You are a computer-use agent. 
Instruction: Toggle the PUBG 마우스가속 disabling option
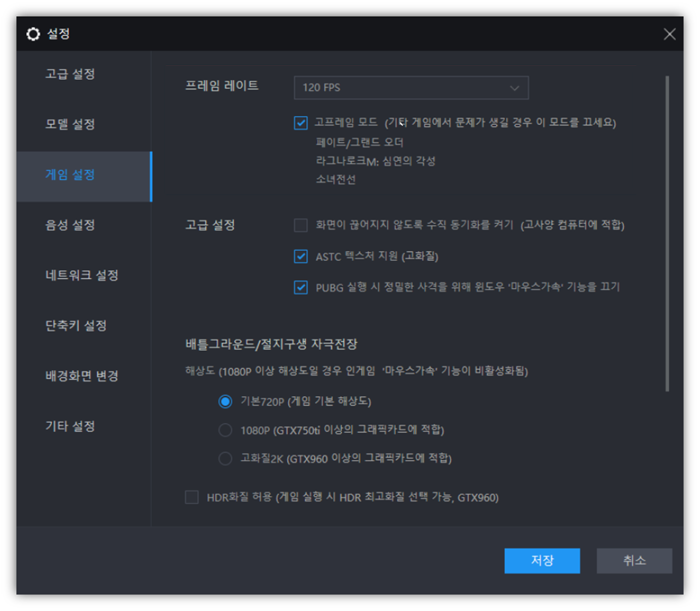pos(301,287)
